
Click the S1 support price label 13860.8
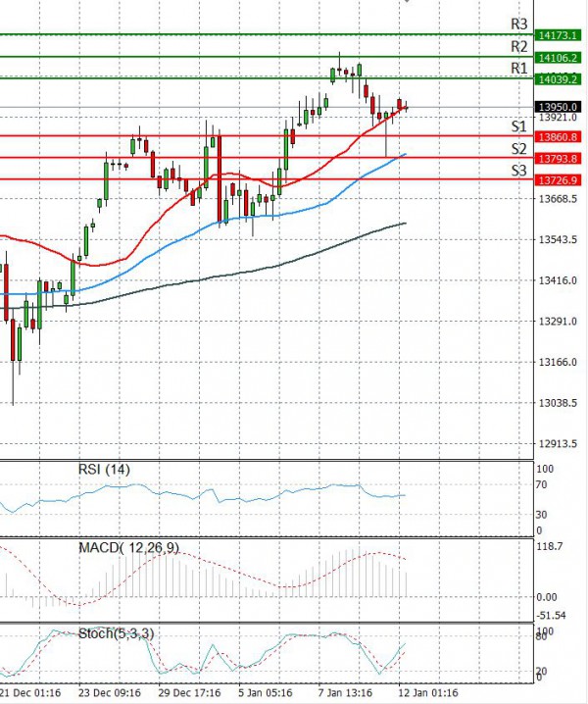pos(558,136)
